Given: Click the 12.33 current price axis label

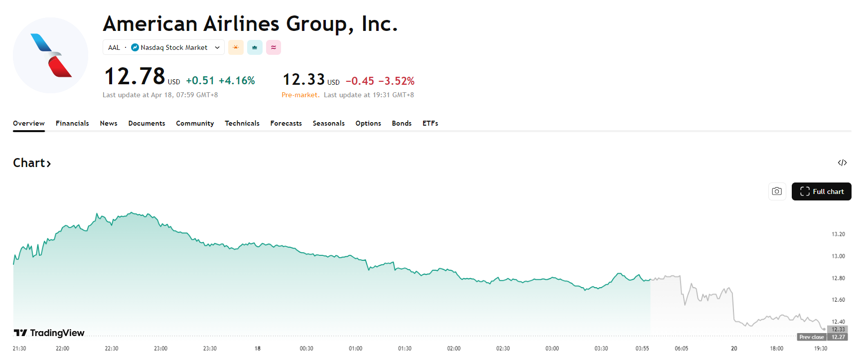Looking at the screenshot, I should [838, 329].
